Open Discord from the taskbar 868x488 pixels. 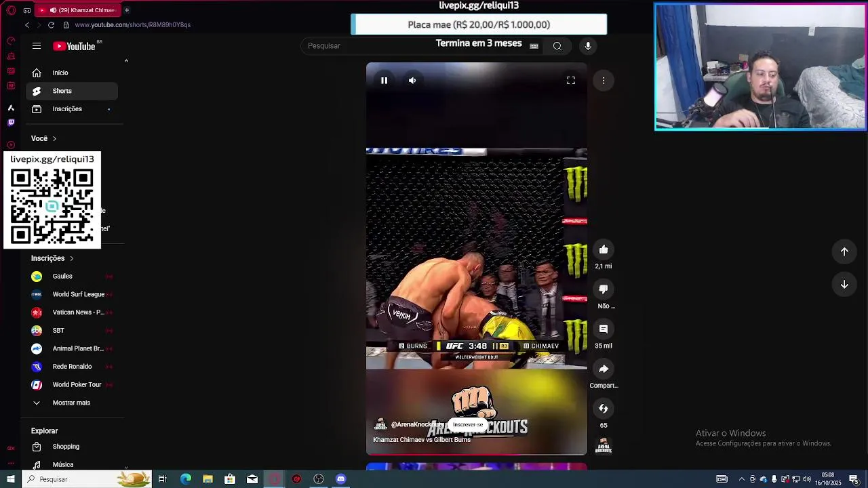341,479
